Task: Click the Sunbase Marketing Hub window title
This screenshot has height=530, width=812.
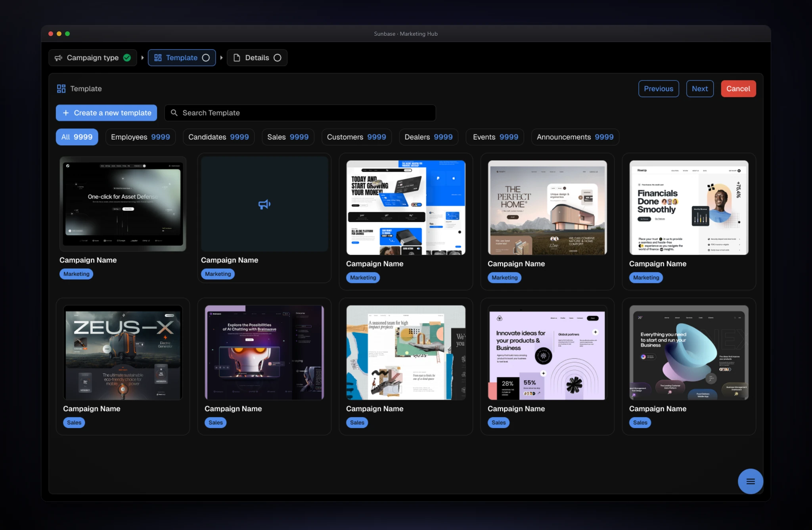Action: 406,34
